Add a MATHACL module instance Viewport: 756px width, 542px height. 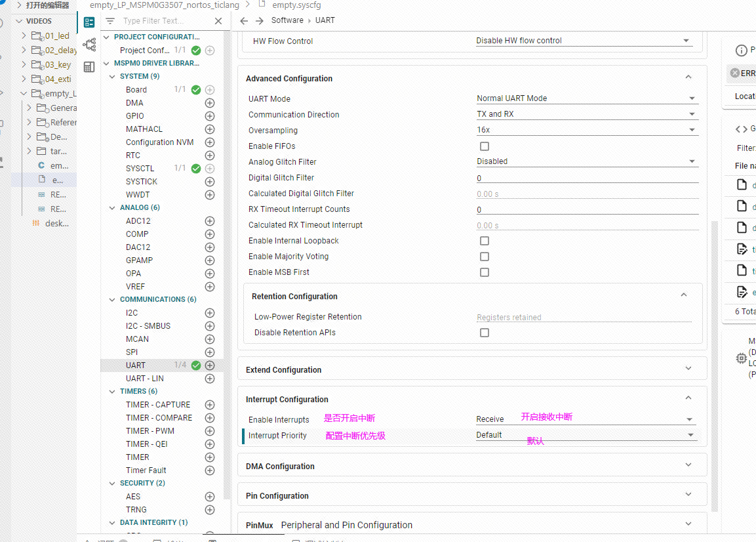click(210, 129)
